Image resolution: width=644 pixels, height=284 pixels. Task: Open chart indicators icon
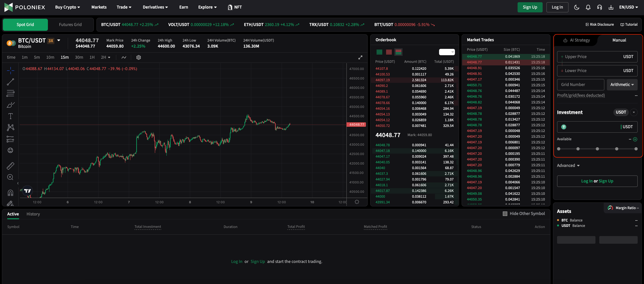click(124, 57)
